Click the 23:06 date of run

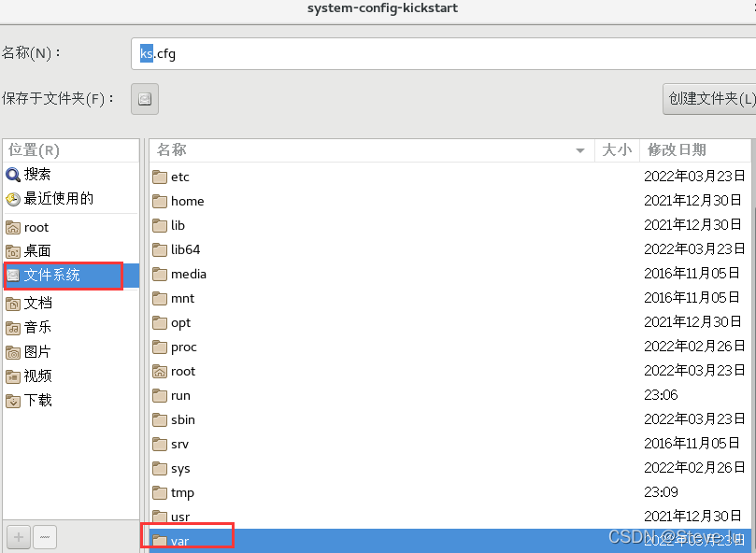[x=661, y=395]
